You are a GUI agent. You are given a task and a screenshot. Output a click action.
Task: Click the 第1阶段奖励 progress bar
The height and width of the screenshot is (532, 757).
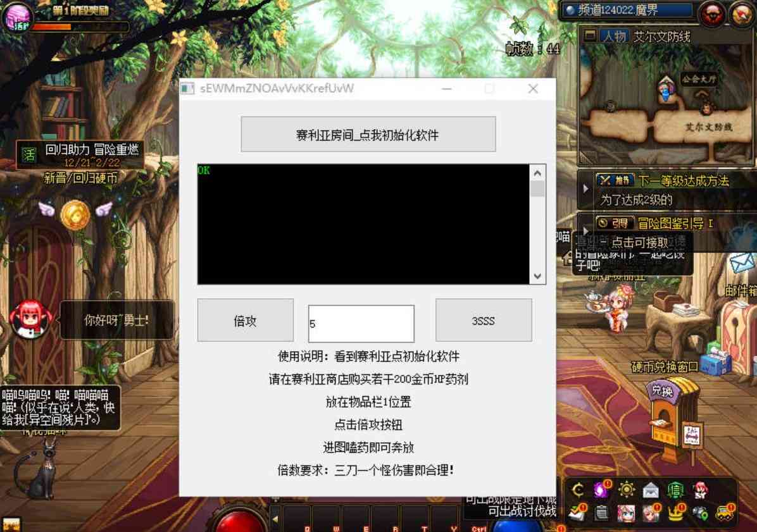coord(80,27)
